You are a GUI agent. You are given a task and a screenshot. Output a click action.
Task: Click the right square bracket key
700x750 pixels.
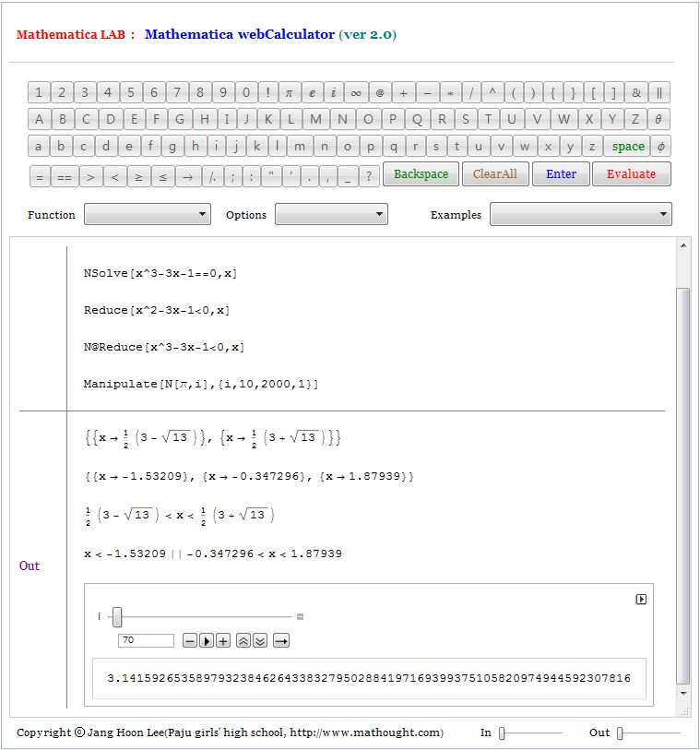614,93
